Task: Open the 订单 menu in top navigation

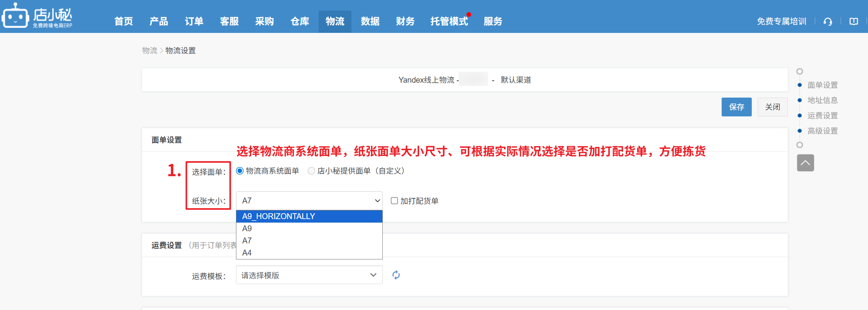Action: tap(194, 22)
